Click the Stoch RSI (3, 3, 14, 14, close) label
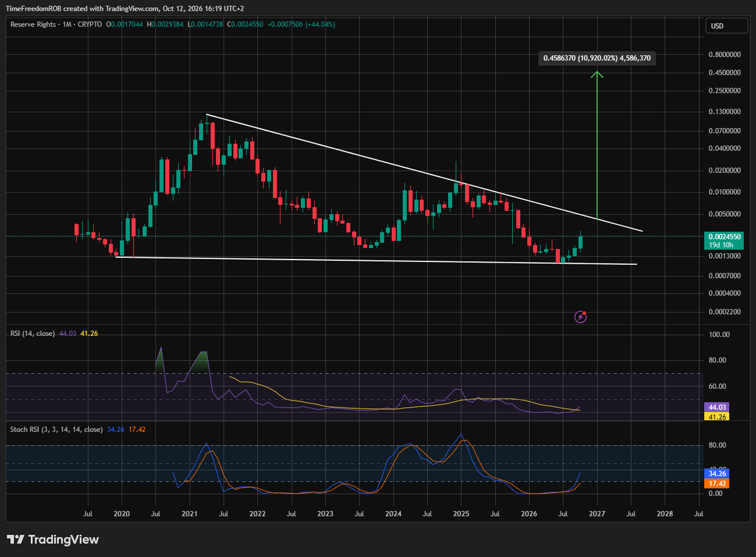 pyautogui.click(x=56, y=430)
